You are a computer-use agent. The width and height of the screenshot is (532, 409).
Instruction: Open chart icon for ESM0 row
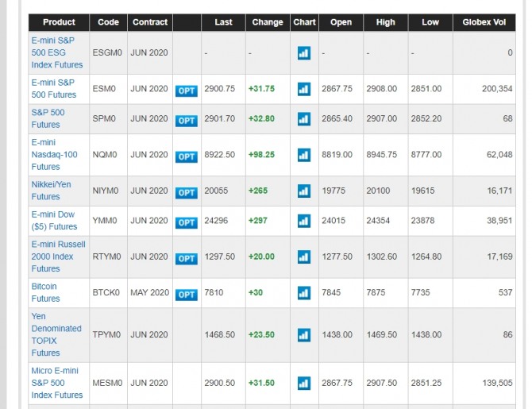click(x=303, y=89)
